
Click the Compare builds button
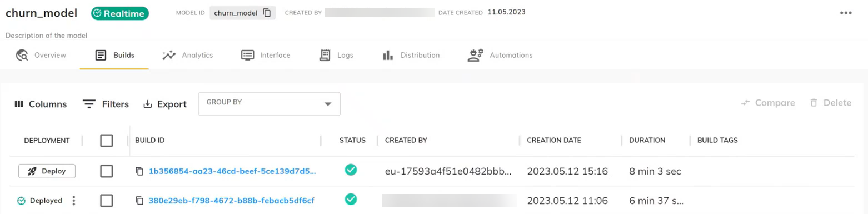tap(767, 103)
